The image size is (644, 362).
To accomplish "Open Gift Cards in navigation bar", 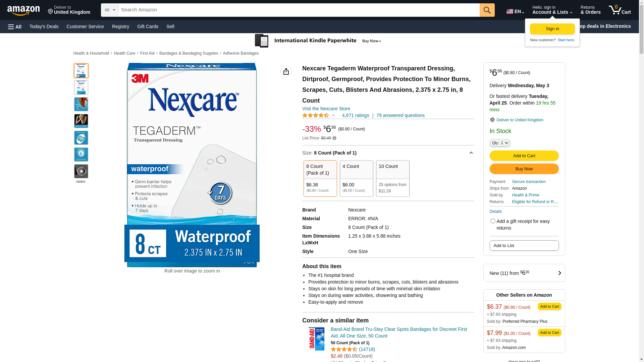I will (148, 26).
